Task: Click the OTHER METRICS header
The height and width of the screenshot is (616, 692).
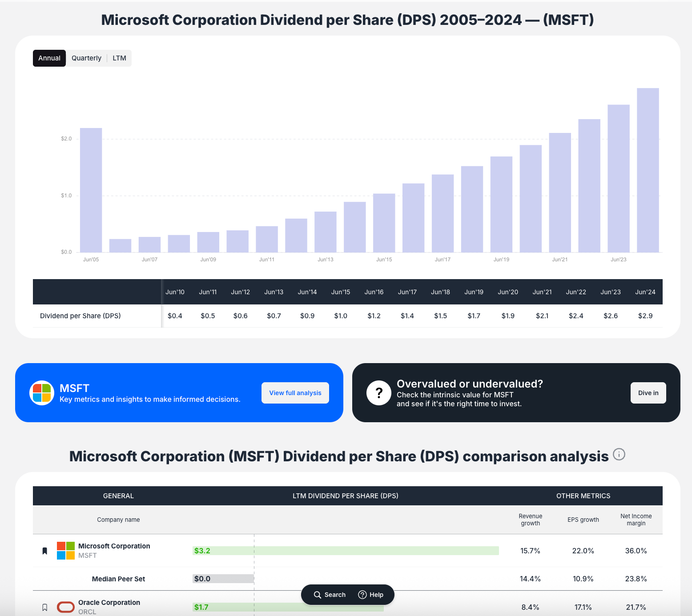Action: coord(583,496)
